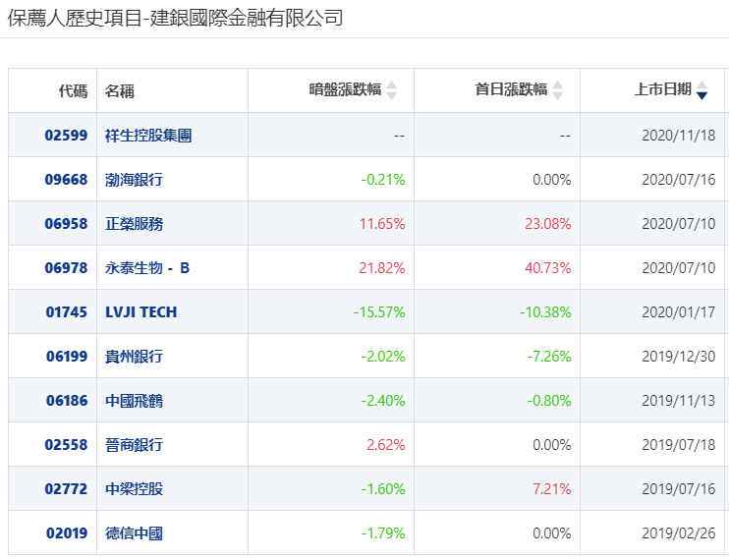The height and width of the screenshot is (560, 729).
Task: Select listing date 2019/07/16
Action: (x=679, y=489)
